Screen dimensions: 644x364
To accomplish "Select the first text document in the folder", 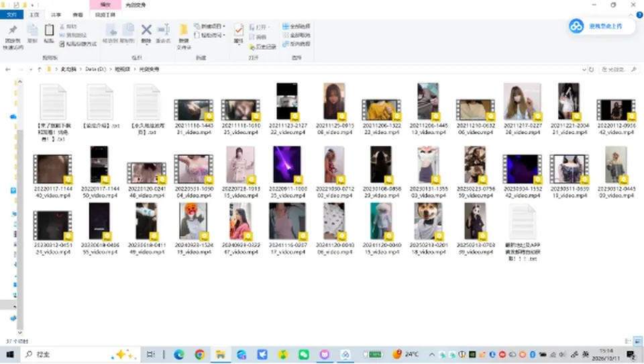I will coord(54,112).
